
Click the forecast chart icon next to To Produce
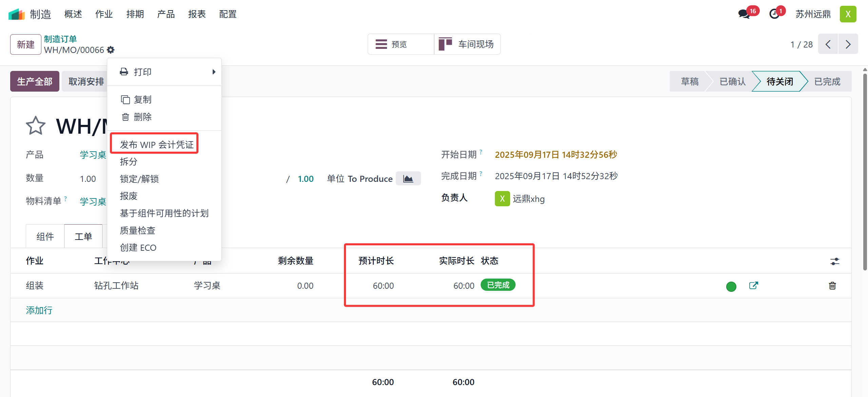coord(408,178)
